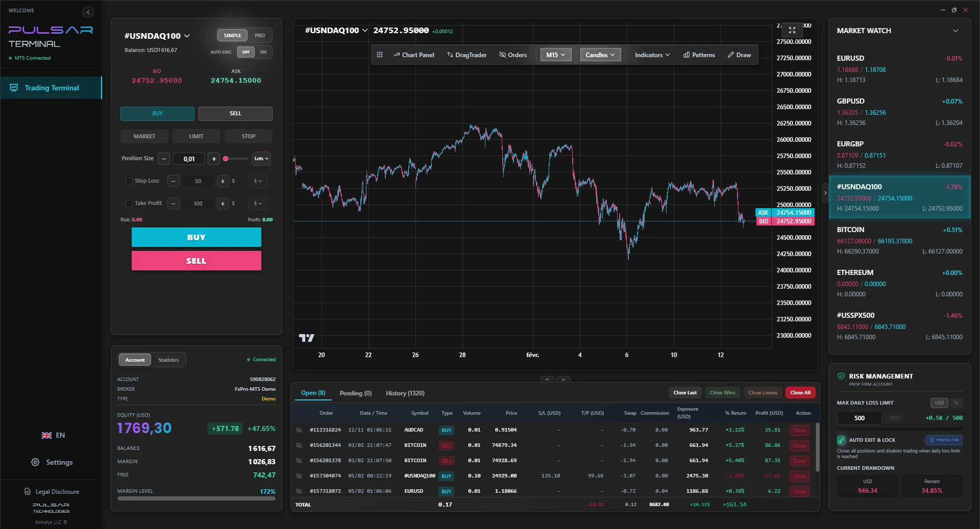Hide order #156201344 with eye icon
Screen dimensions: 980x529
tap(299, 445)
